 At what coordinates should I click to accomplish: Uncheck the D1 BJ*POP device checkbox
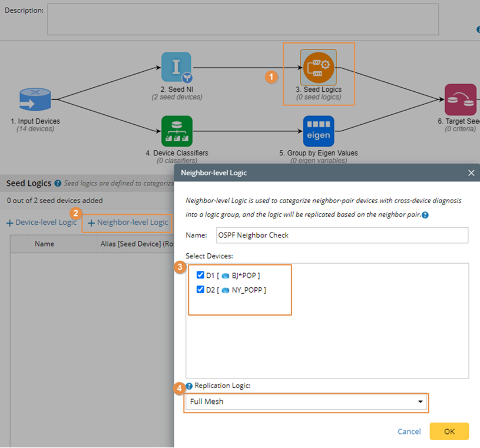[x=200, y=275]
